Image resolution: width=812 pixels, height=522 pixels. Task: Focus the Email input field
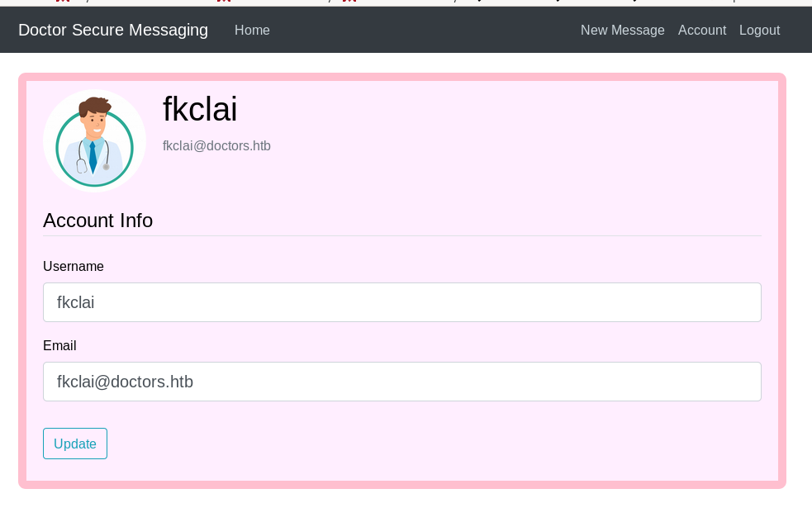click(401, 381)
